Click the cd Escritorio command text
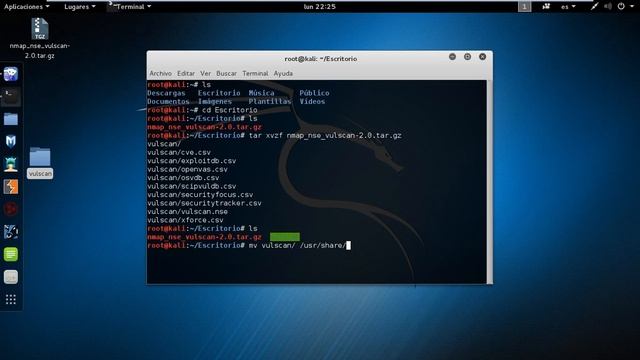 [x=229, y=110]
